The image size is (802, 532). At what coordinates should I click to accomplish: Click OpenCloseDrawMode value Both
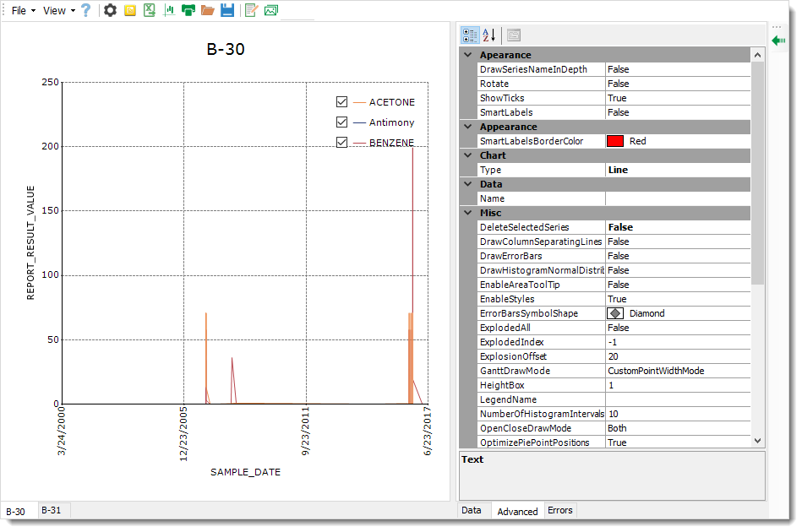(x=678, y=428)
